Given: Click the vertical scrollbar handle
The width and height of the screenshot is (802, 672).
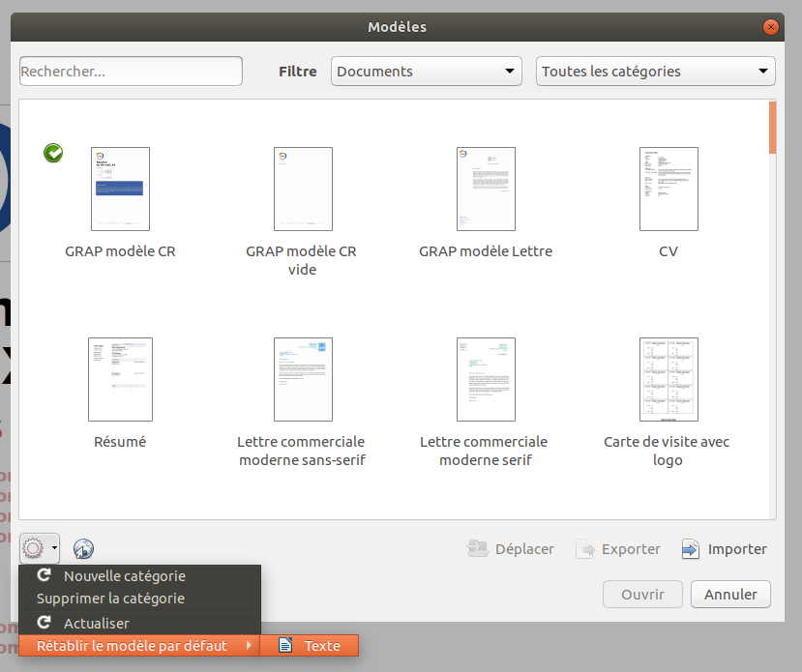Looking at the screenshot, I should [772, 128].
